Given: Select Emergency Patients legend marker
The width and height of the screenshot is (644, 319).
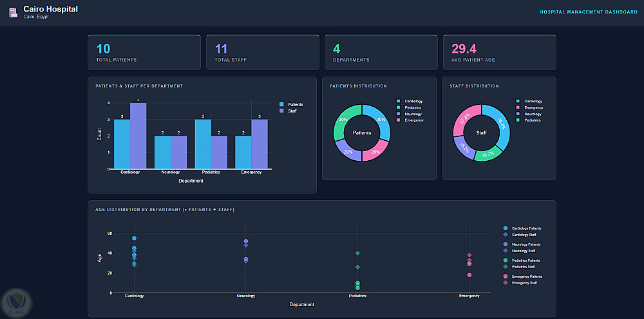Looking at the screenshot, I should 505,277.
